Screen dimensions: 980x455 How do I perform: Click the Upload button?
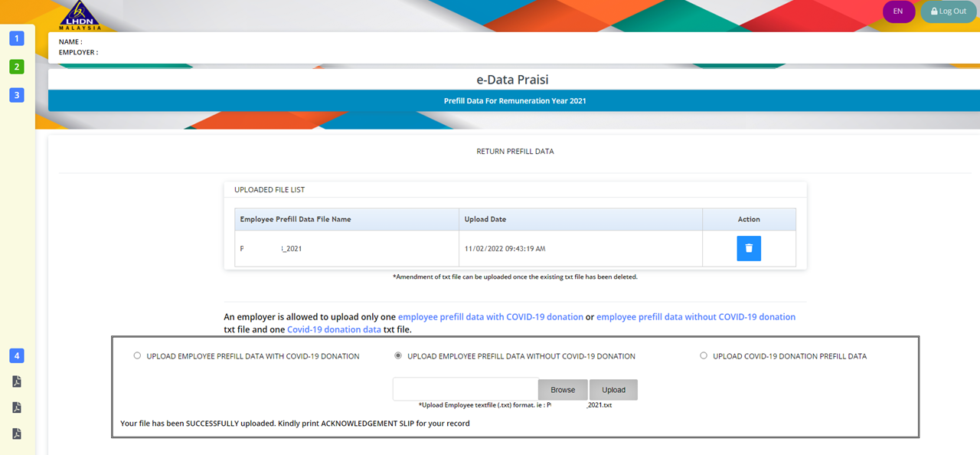pos(613,390)
